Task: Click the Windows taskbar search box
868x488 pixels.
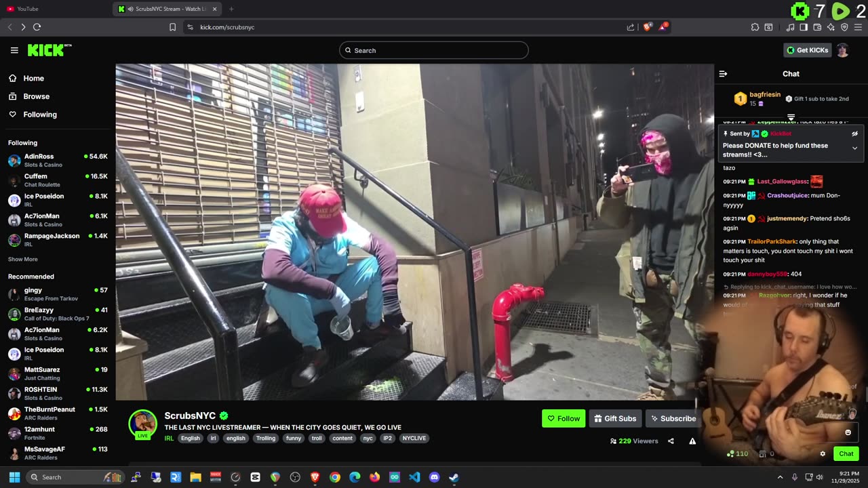Action: [75, 477]
